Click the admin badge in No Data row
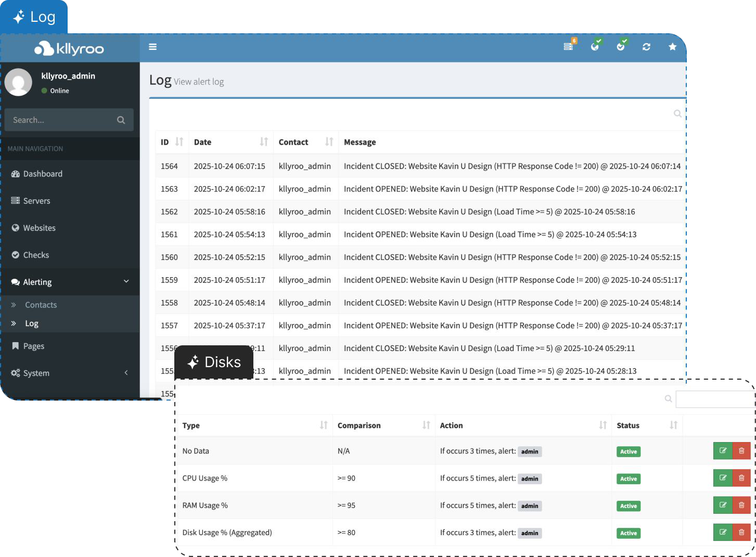Image resolution: width=756 pixels, height=557 pixels. [x=530, y=451]
